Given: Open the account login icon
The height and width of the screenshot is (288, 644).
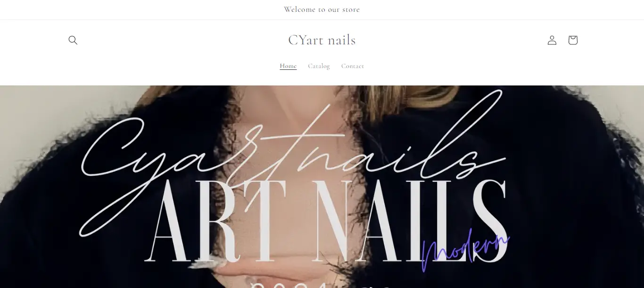Looking at the screenshot, I should (552, 40).
